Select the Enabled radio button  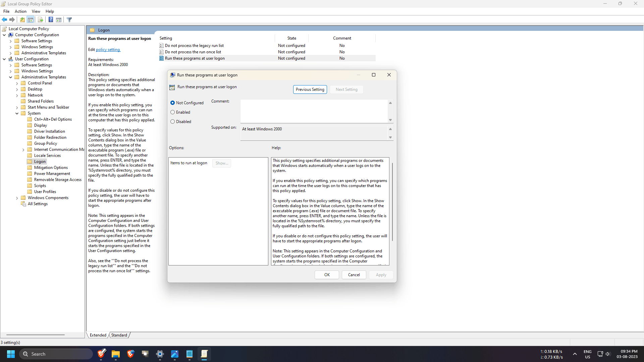[173, 112]
